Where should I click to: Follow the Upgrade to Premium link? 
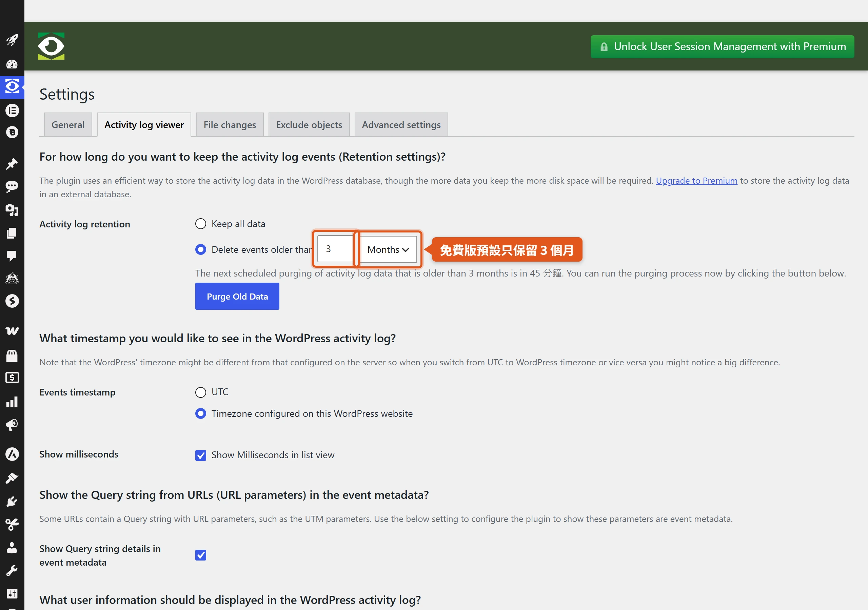(x=696, y=181)
